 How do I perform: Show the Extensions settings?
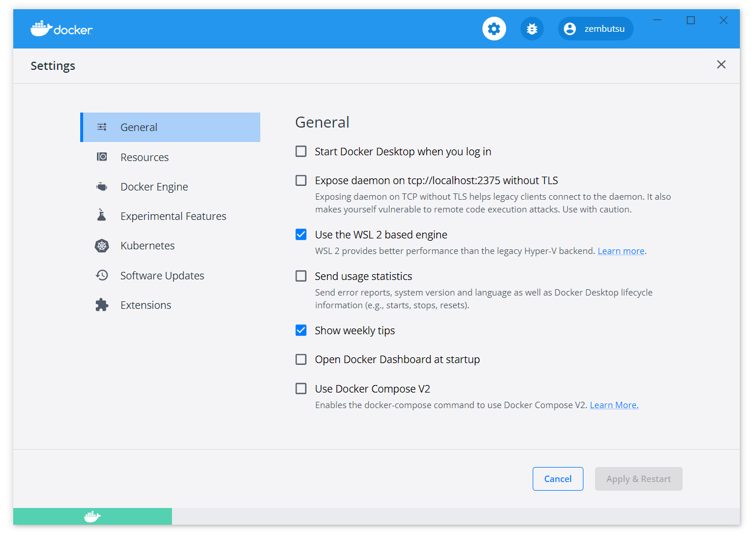[x=170, y=305]
